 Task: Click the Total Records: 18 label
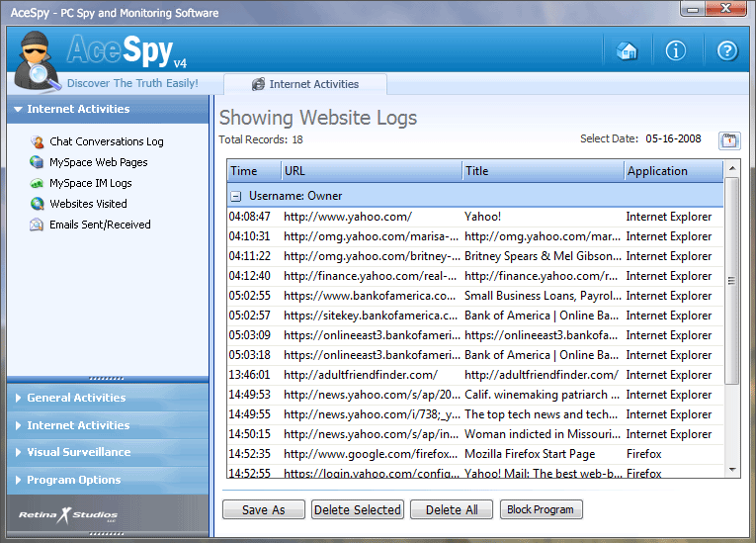[x=261, y=139]
